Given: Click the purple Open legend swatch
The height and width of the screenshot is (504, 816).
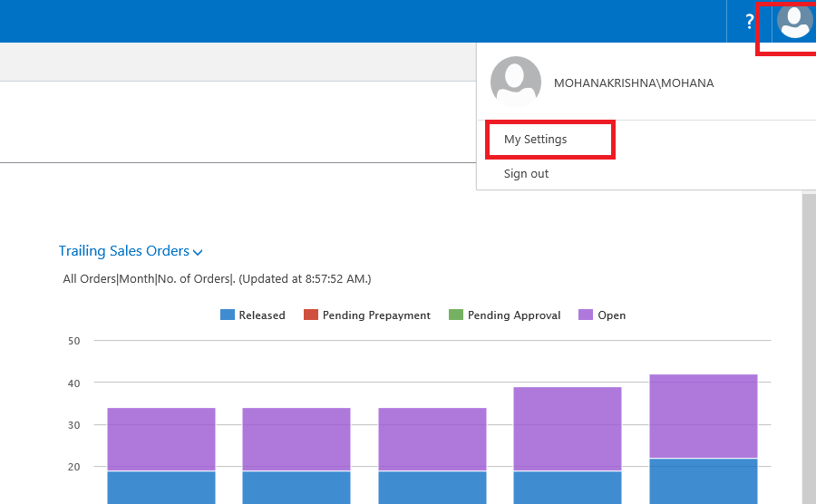Looking at the screenshot, I should (586, 315).
